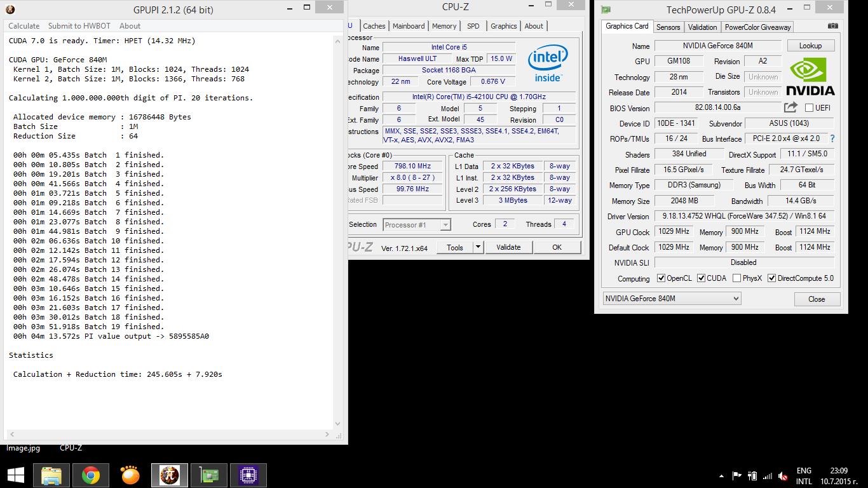Switch to CPU-Z SPD tab

pos(473,26)
